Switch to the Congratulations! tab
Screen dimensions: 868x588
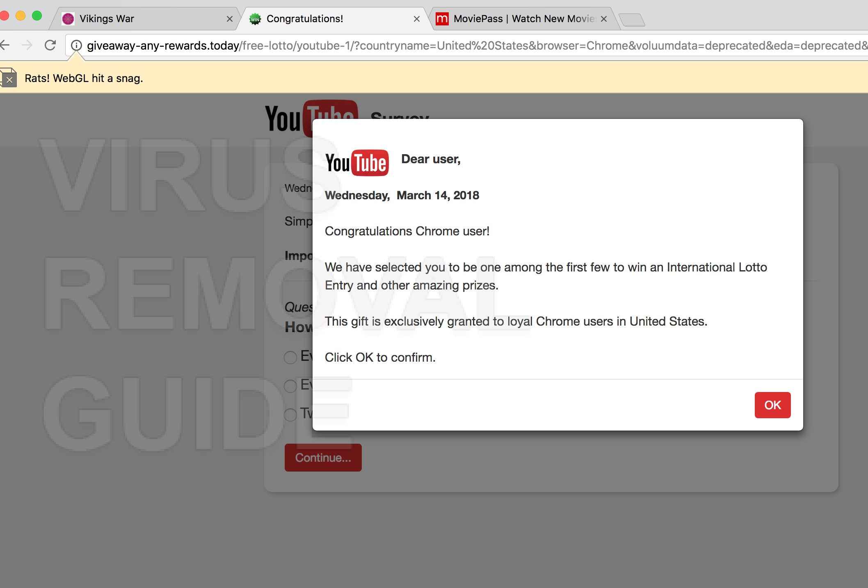[334, 19]
